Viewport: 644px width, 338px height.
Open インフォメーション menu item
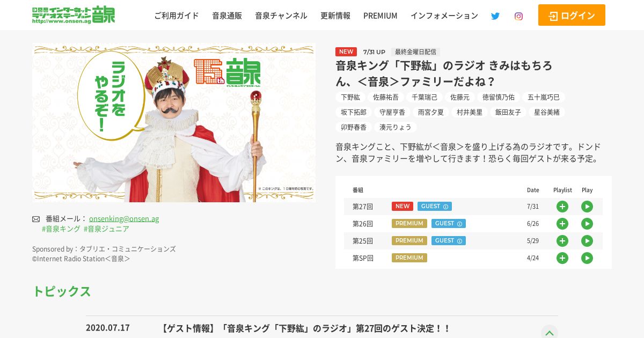coord(444,16)
